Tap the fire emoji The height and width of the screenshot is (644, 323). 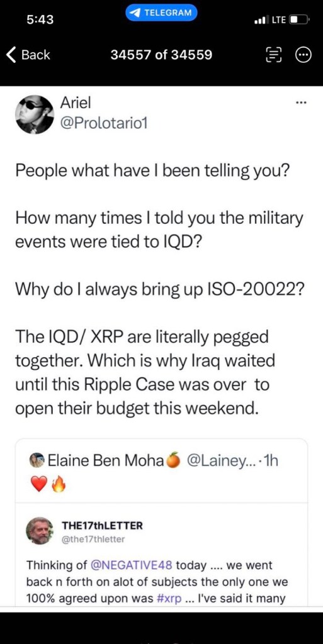point(59,486)
